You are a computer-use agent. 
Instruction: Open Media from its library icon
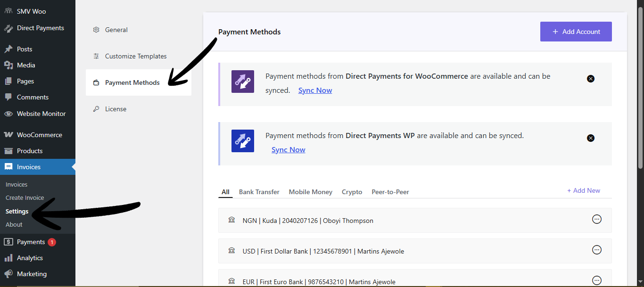click(x=8, y=65)
